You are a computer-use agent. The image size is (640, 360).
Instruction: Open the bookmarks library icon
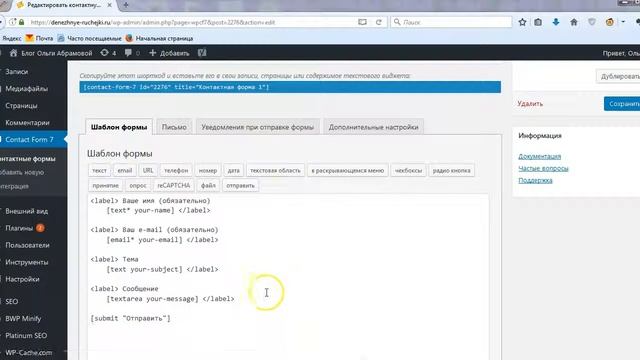pyautogui.click(x=538, y=22)
